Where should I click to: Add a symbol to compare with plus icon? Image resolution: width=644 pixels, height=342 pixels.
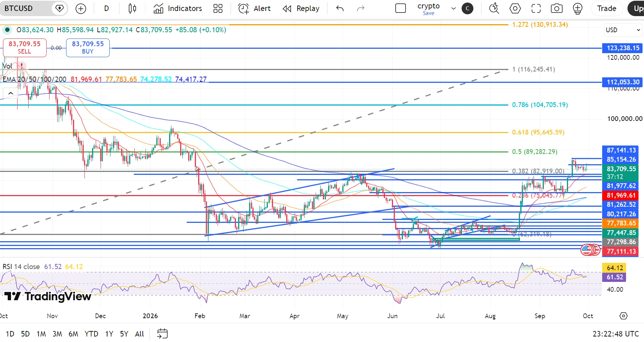(x=81, y=8)
